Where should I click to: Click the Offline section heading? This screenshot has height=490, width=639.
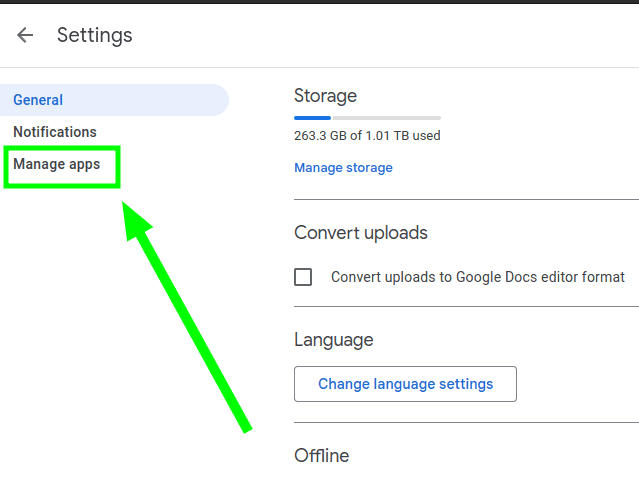(322, 456)
